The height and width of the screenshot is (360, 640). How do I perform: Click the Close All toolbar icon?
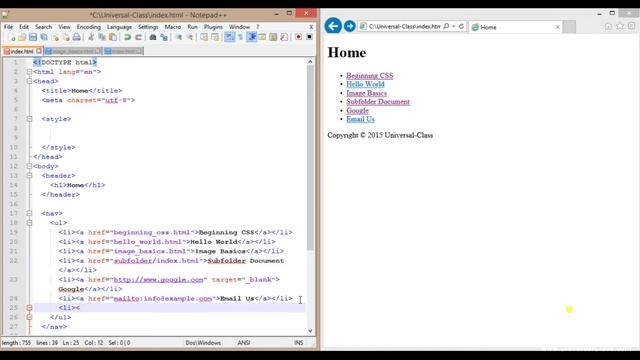pyautogui.click(x=66, y=37)
